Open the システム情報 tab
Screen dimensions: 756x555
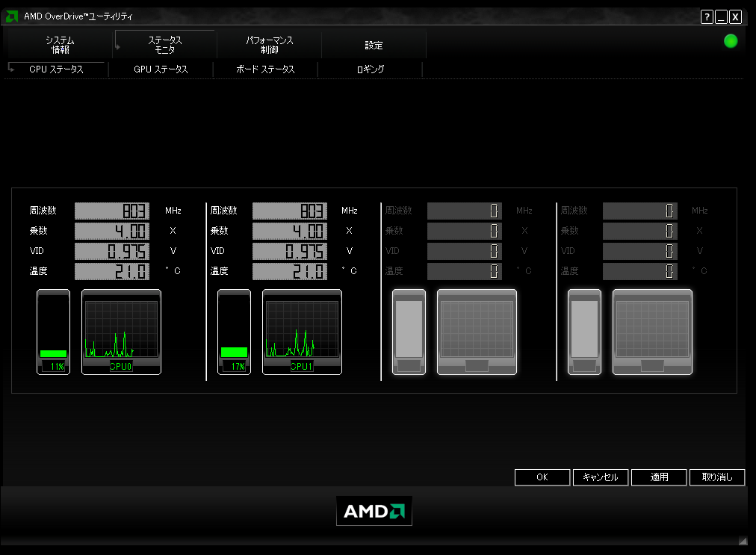tap(60, 45)
